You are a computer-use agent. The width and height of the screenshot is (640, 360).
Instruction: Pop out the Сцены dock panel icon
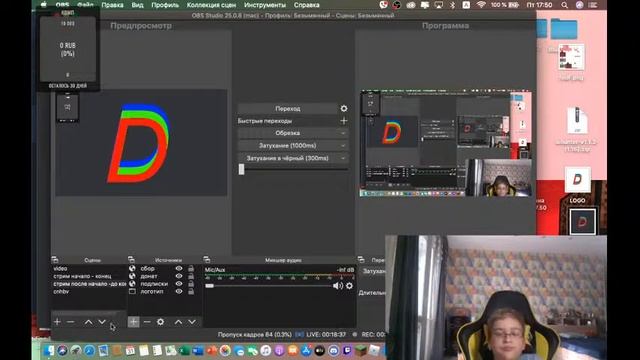(55, 260)
